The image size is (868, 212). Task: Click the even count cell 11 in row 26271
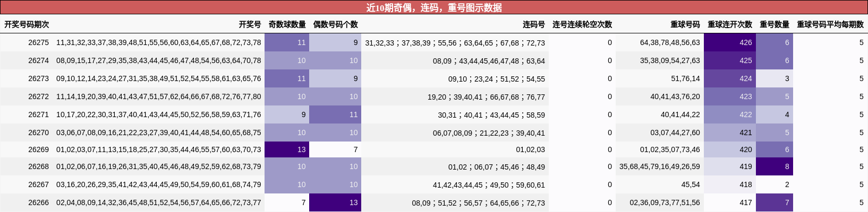[x=335, y=114]
